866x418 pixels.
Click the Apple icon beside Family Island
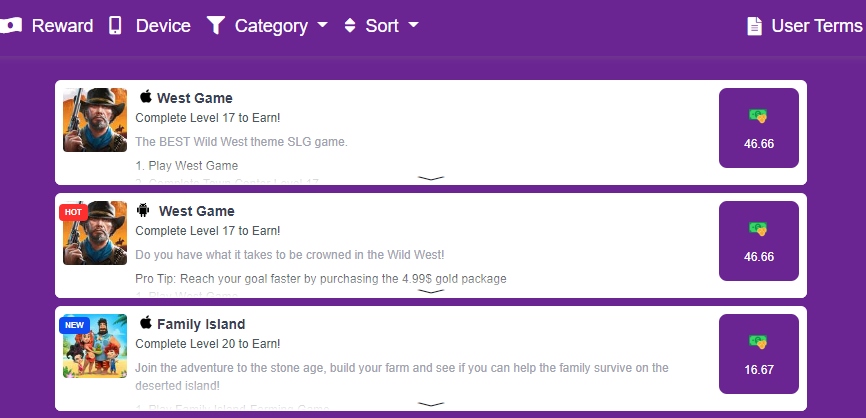point(146,322)
